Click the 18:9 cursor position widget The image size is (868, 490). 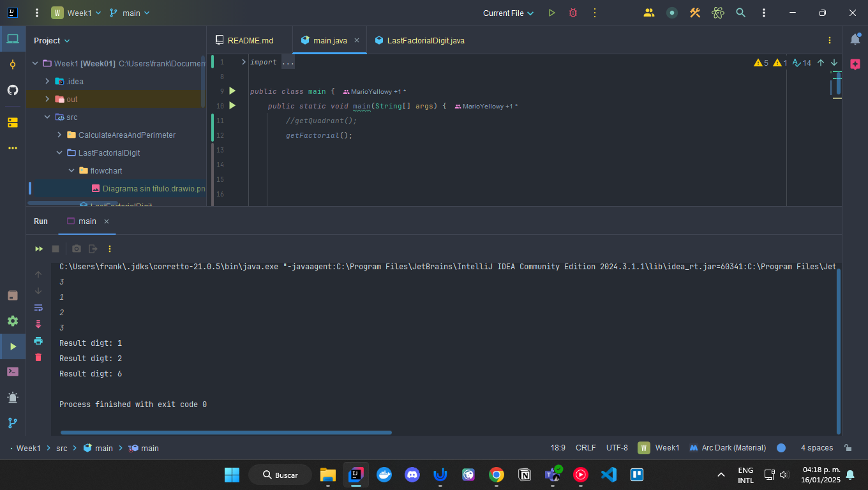pyautogui.click(x=558, y=448)
